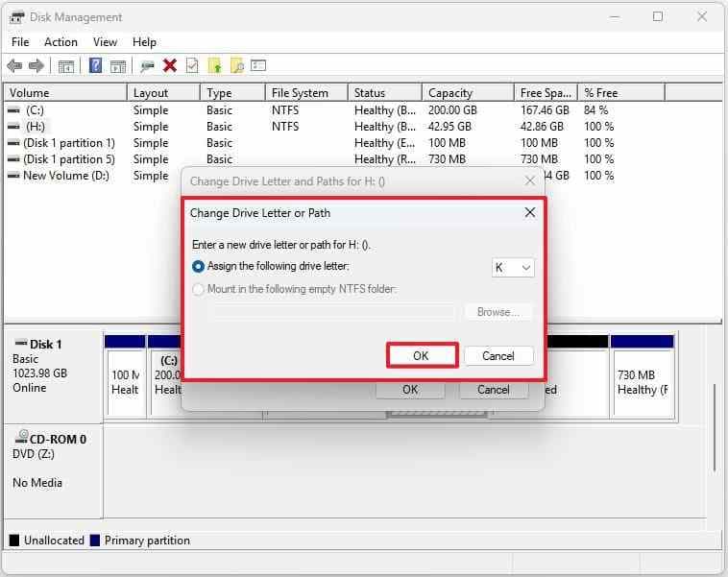
Task: Click the Forward arrow toolbar icon
Action: pyautogui.click(x=36, y=66)
